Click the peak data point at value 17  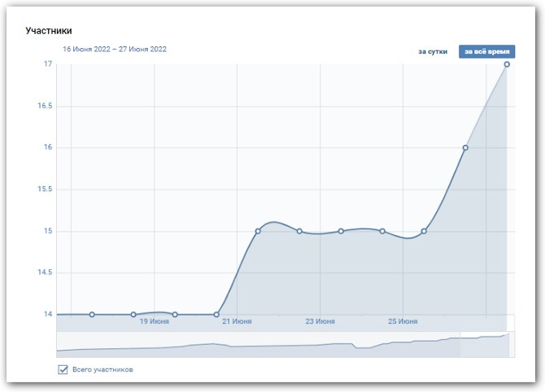point(507,64)
